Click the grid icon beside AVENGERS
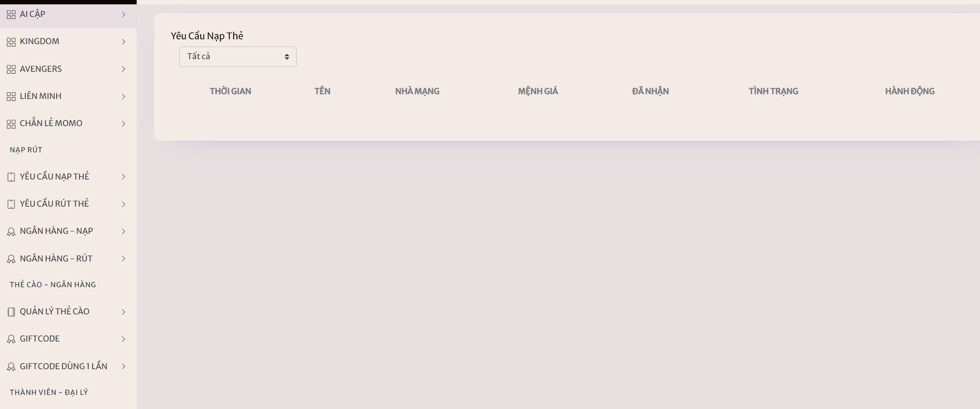Image resolution: width=980 pixels, height=409 pixels. coord(11,69)
